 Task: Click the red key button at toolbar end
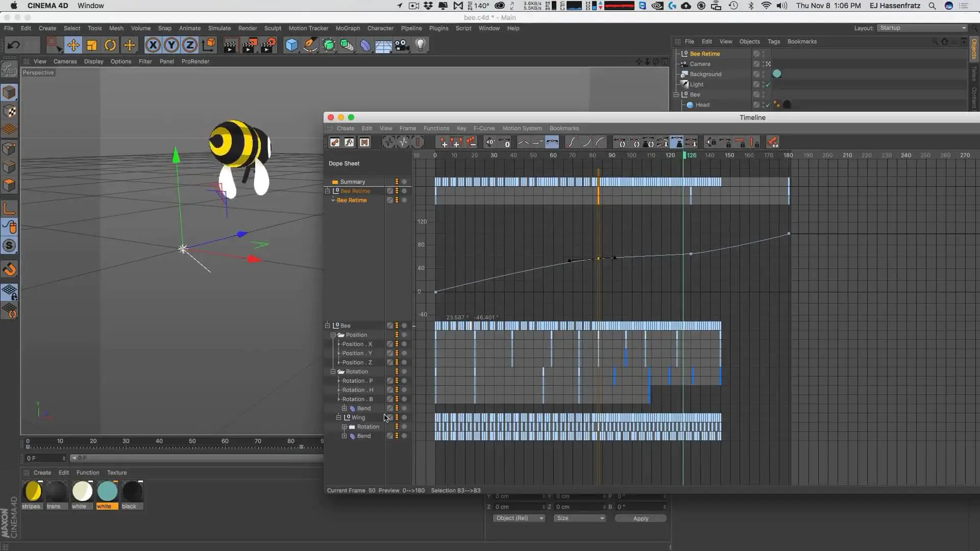(772, 142)
